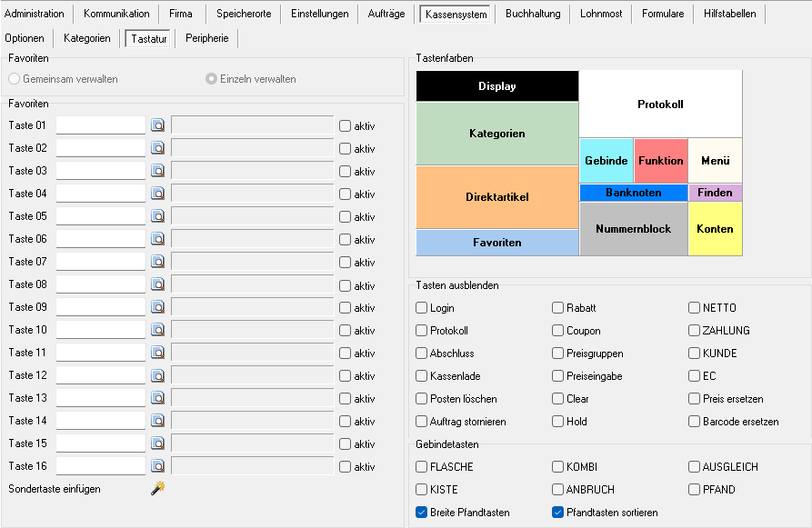812x528 pixels.
Task: Open the Kategorien sub-tab
Action: pos(87,38)
